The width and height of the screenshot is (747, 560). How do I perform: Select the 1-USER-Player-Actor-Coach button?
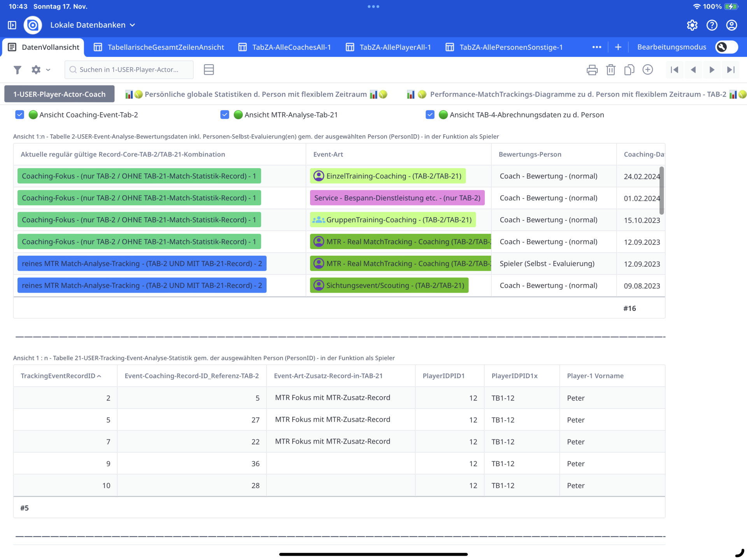(x=60, y=94)
